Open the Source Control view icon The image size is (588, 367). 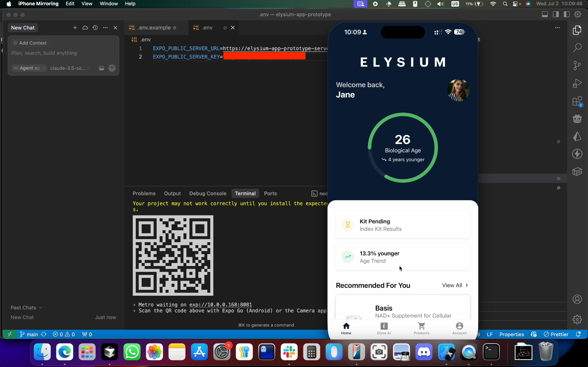577,66
